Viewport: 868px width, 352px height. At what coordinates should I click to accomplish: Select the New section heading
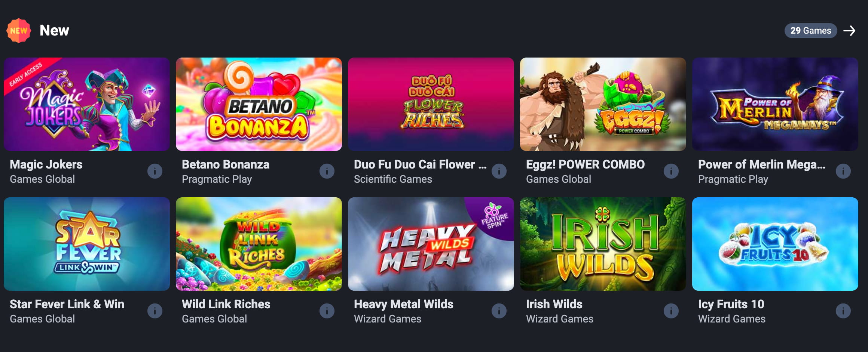55,30
